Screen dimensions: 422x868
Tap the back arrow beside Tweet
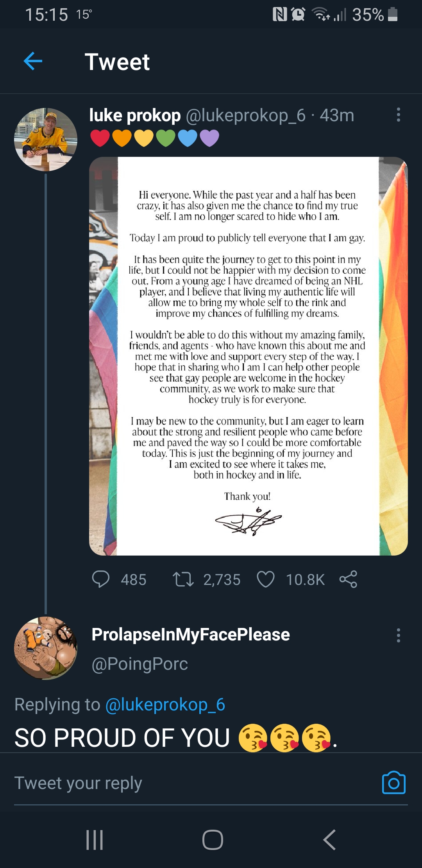[x=33, y=61]
